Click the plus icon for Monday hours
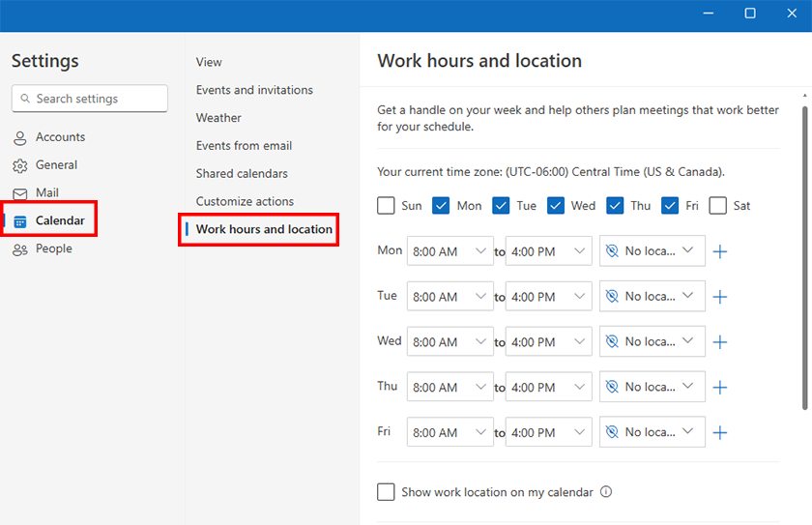 click(x=719, y=251)
